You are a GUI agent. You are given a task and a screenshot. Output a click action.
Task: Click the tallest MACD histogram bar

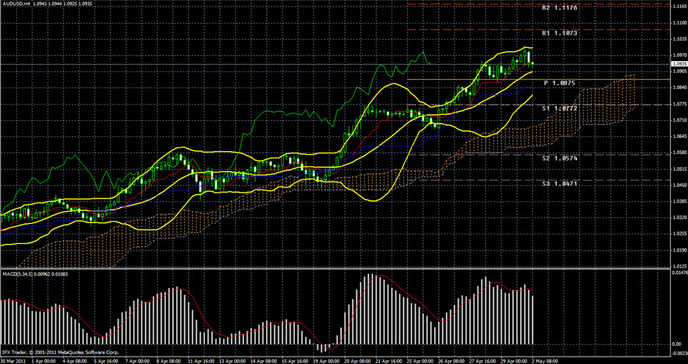click(x=369, y=309)
